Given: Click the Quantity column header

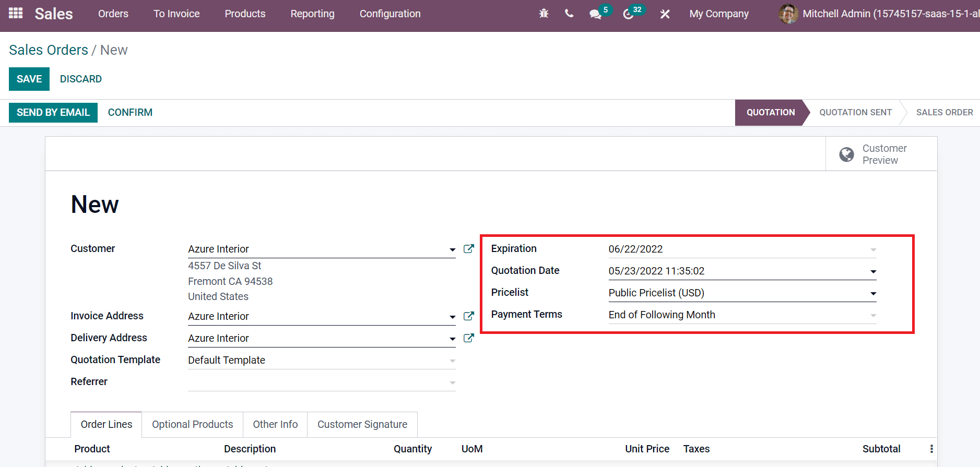Looking at the screenshot, I should click(x=412, y=449).
